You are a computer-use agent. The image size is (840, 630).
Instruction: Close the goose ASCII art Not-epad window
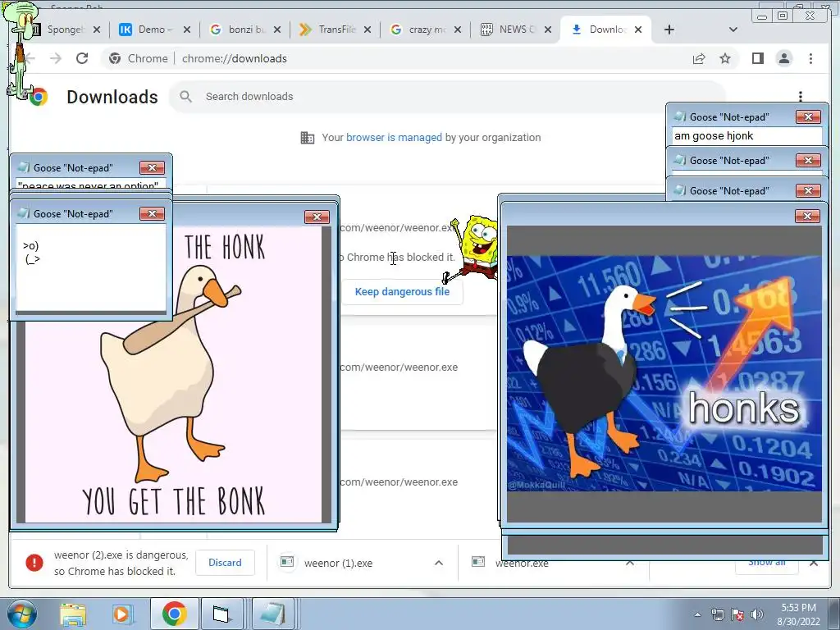coord(152,214)
